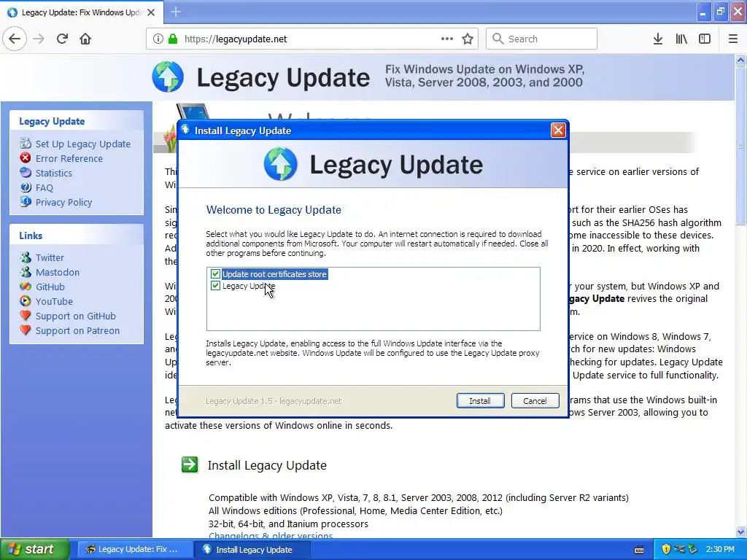Open the Privacy Policy link

click(64, 203)
